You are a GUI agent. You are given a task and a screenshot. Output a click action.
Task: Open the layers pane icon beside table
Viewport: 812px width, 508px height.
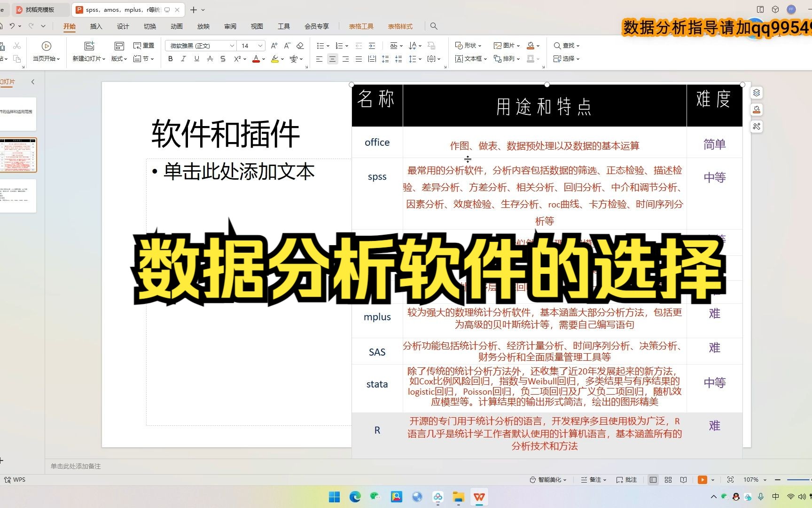pyautogui.click(x=757, y=93)
